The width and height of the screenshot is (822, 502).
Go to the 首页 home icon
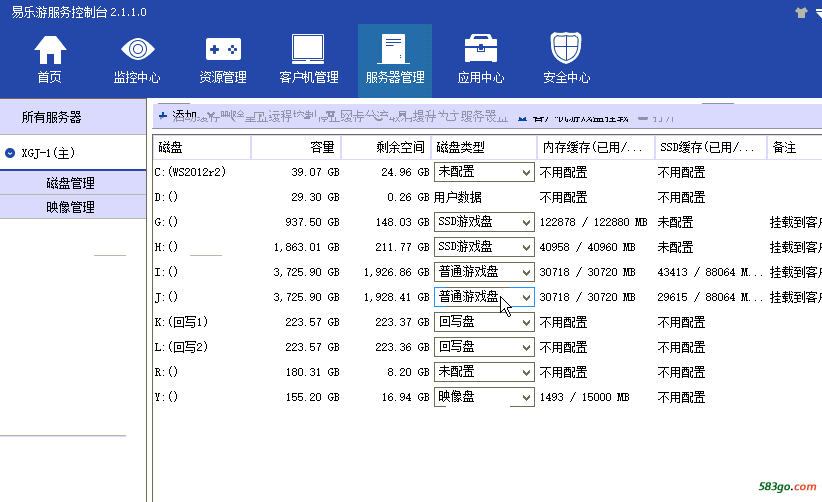pyautogui.click(x=50, y=59)
